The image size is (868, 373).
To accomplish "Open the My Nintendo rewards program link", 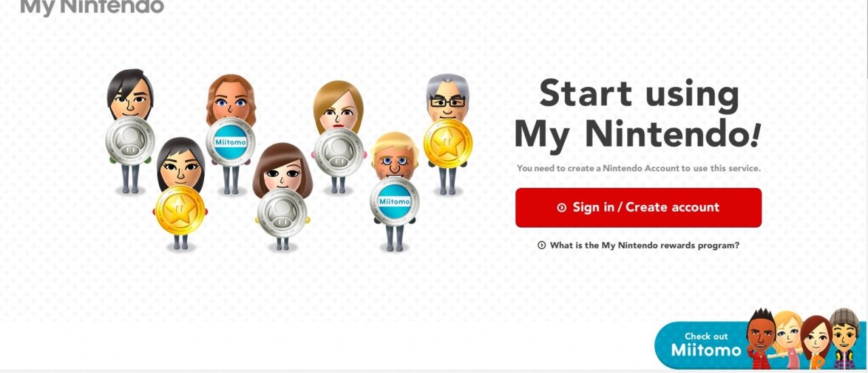I will coord(644,246).
